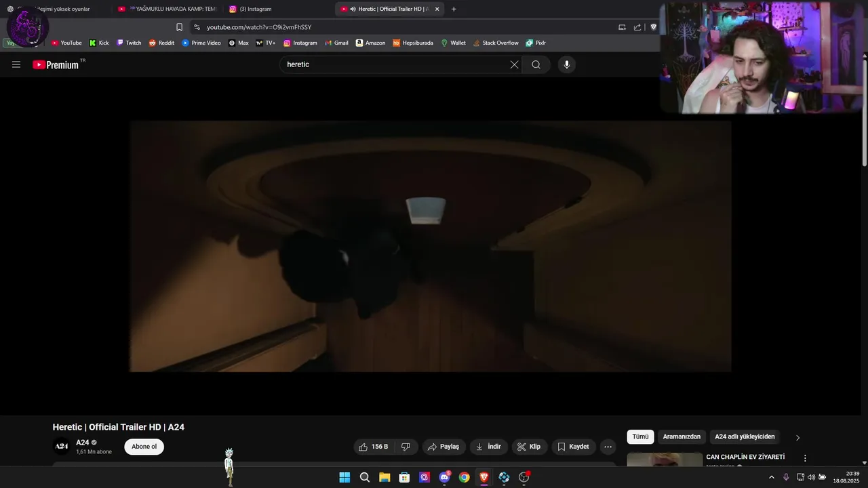Select the Tümü filter chip
The height and width of the screenshot is (488, 868).
640,436
